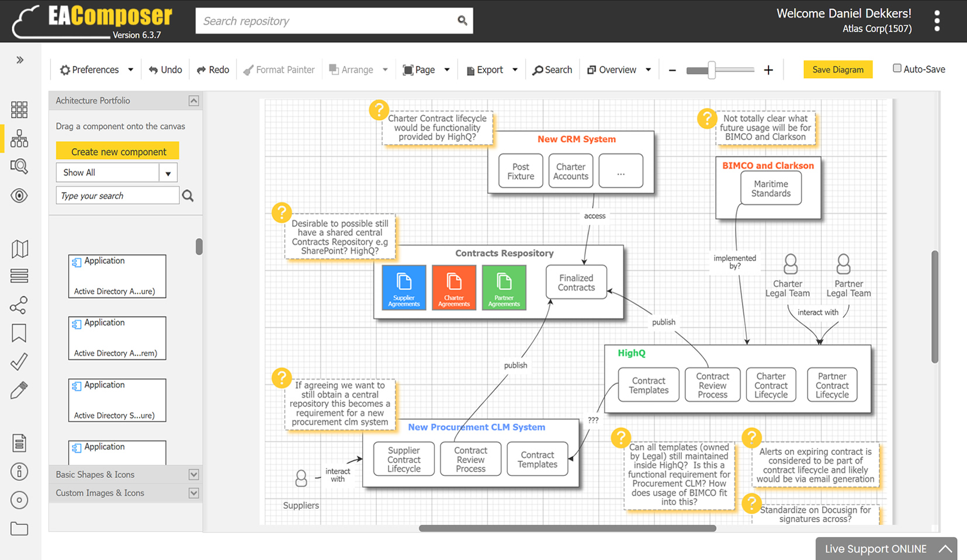Expand the Basic Shapes & Icons section
Screen dimensions: 967x560
tap(194, 475)
